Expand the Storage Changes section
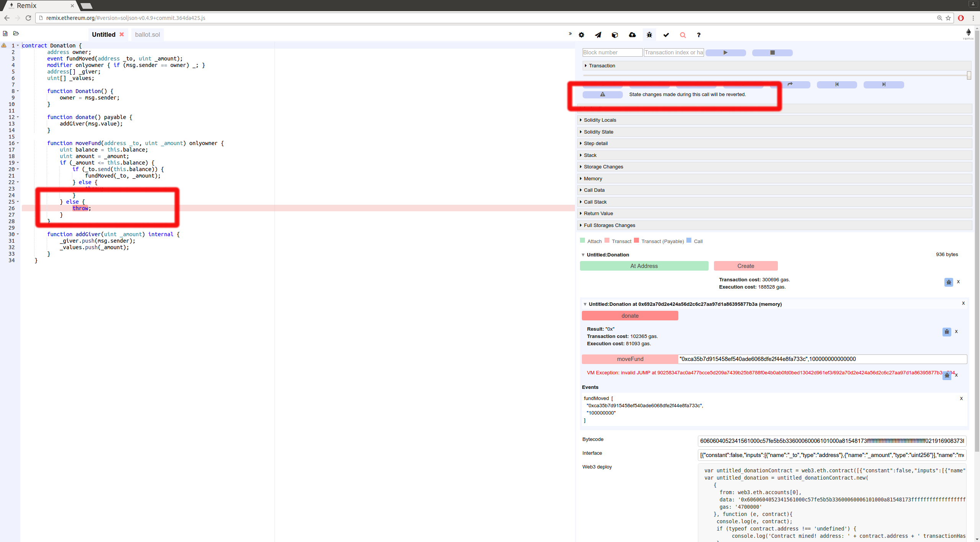The width and height of the screenshot is (980, 542). pos(603,167)
